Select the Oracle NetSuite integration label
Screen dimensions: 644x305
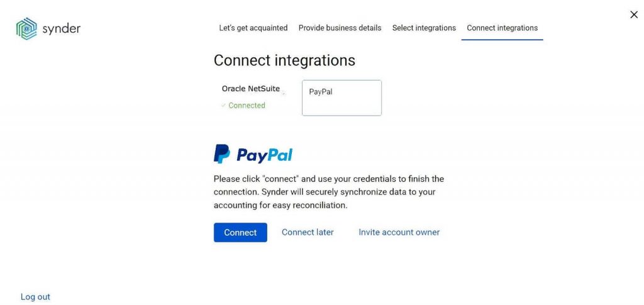[x=250, y=89]
